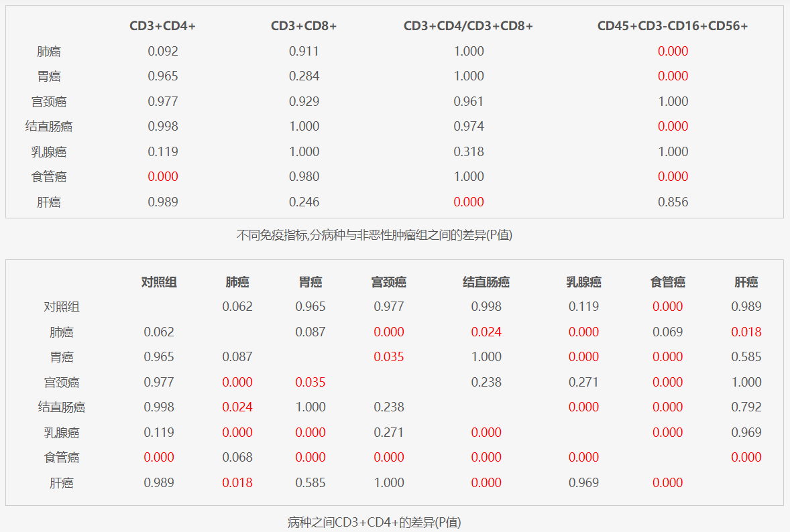Viewport: 790px width, 532px height.
Task: Click the 0.980 value for 食管癌
Action: tap(304, 177)
